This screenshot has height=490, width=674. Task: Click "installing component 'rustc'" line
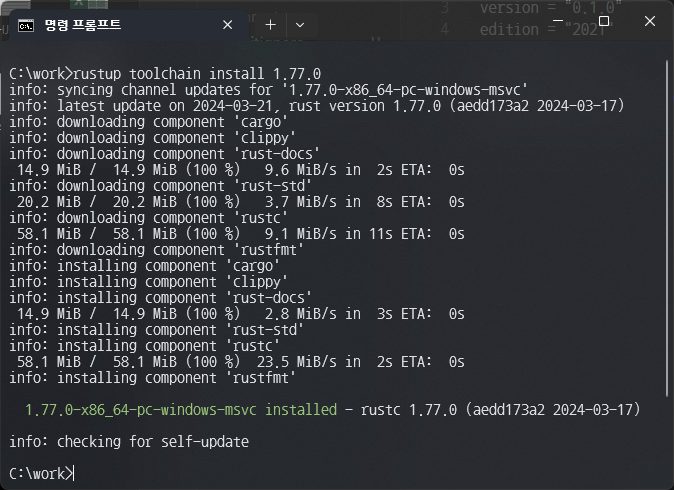pyautogui.click(x=144, y=346)
